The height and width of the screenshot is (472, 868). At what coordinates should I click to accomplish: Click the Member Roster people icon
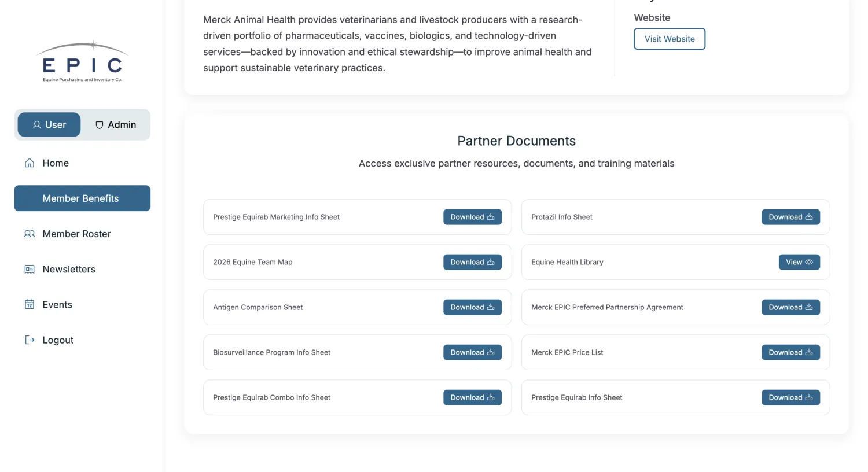30,234
